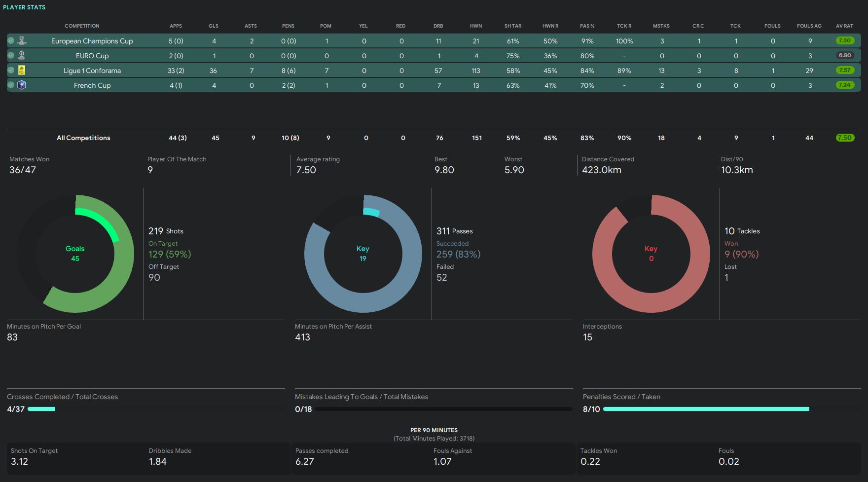Screen dimensions: 868x482
Task: Click the 6.80 rating badge for EURO Cup
Action: pyautogui.click(x=845, y=56)
